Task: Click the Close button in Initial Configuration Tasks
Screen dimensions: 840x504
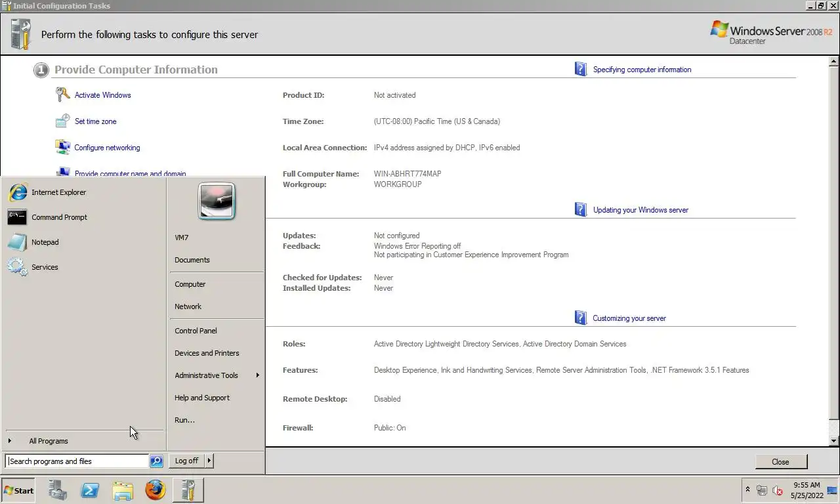Action: [781, 461]
